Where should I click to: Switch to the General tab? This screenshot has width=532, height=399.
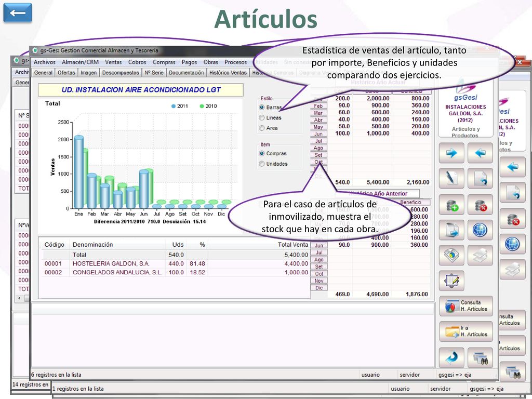[43, 73]
